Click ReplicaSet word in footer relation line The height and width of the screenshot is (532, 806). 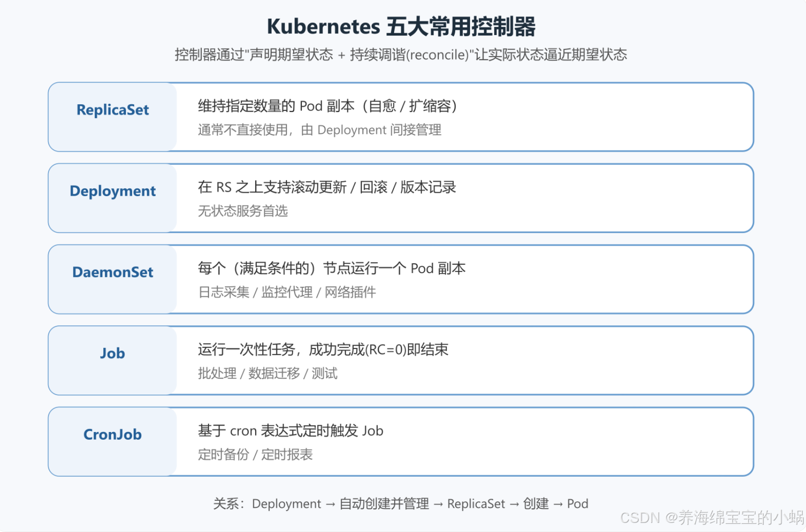click(x=476, y=504)
